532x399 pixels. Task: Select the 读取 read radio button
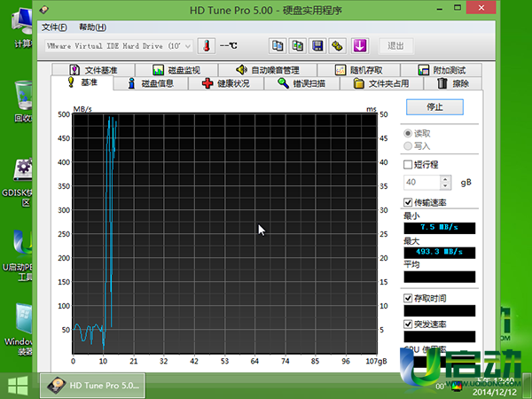417,133
